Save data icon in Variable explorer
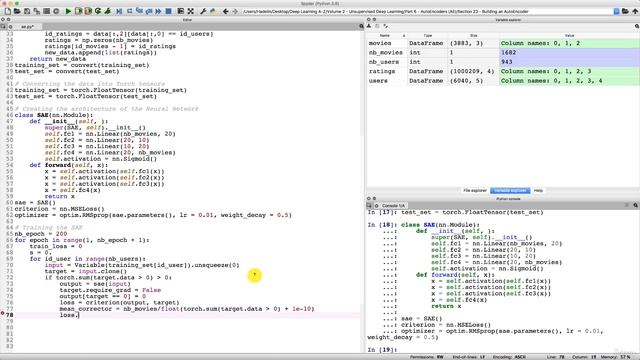The height and width of the screenshot is (360, 640). click(377, 26)
